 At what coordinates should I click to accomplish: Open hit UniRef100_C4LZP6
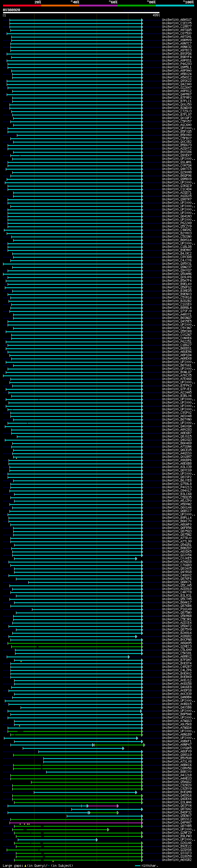click(x=177, y=670)
